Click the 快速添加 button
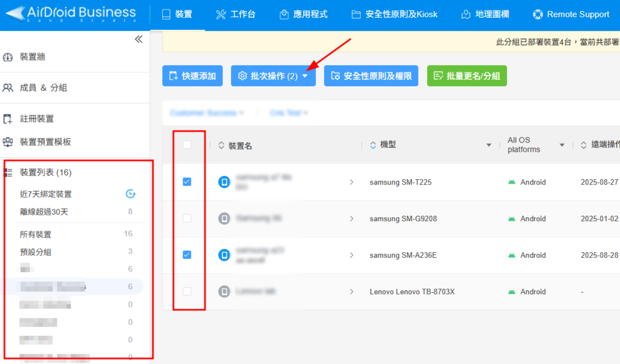The image size is (620, 364). (x=192, y=76)
